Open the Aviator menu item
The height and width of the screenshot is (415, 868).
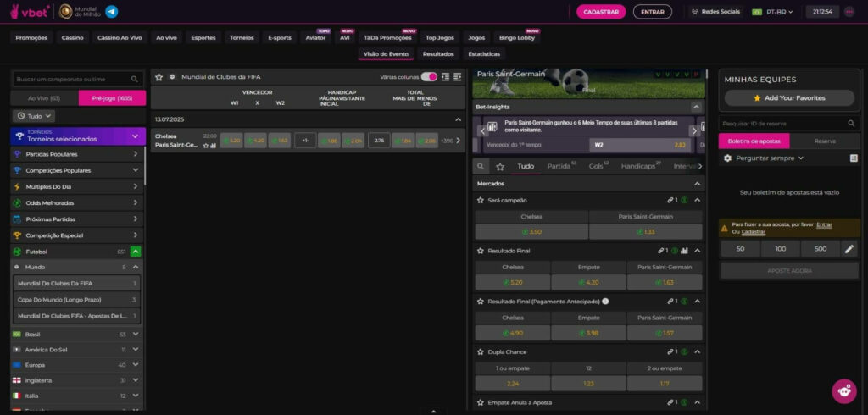[315, 37]
